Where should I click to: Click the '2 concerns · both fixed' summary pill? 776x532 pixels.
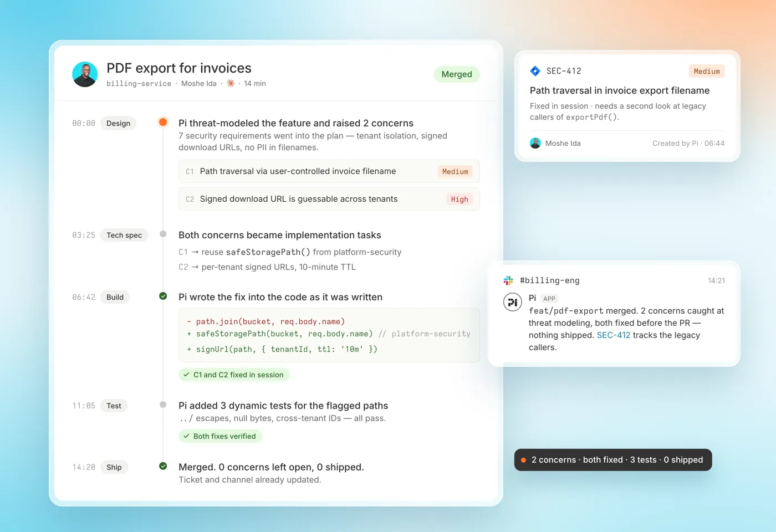click(x=613, y=460)
